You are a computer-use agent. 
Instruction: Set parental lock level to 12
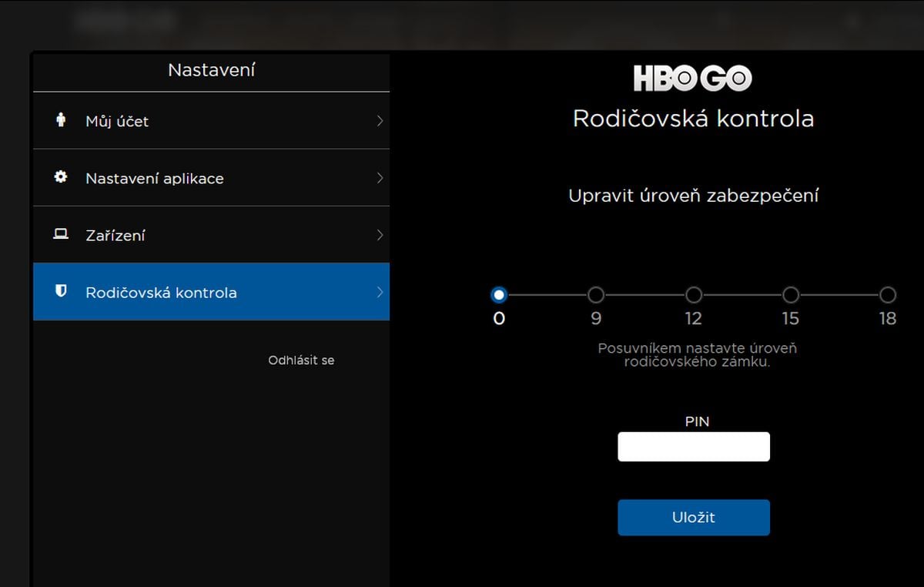(x=694, y=295)
